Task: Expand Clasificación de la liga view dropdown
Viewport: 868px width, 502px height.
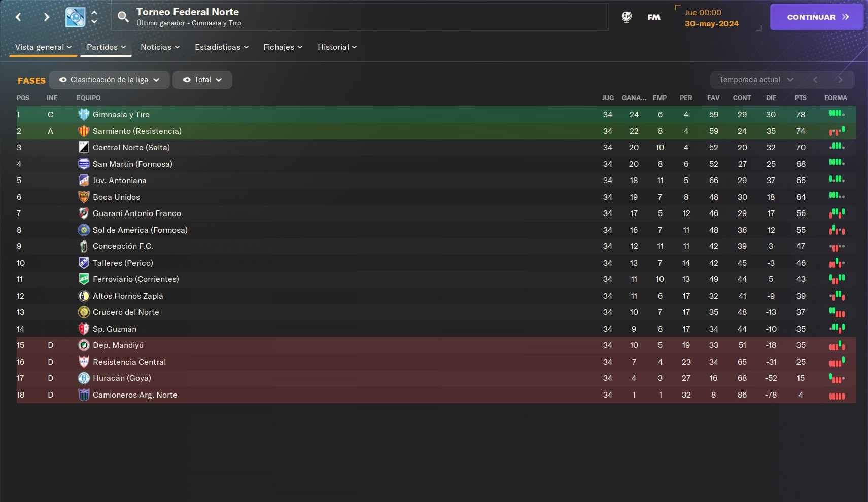Action: [x=109, y=80]
